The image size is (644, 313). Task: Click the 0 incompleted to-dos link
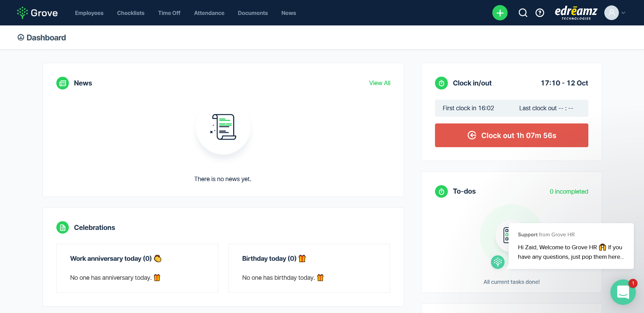pos(569,192)
